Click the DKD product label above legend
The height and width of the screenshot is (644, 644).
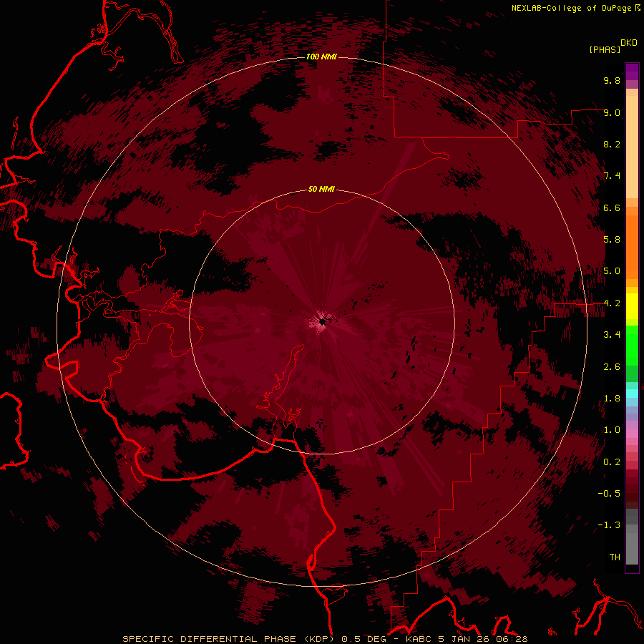tap(628, 42)
